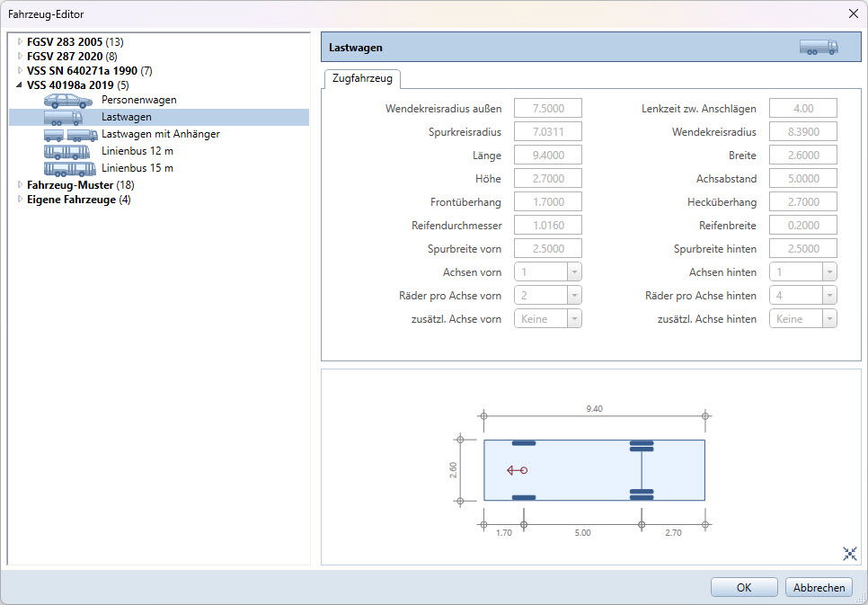Click the shrink preview arrows icon
Screen dimensions: 868x605
coord(850,553)
